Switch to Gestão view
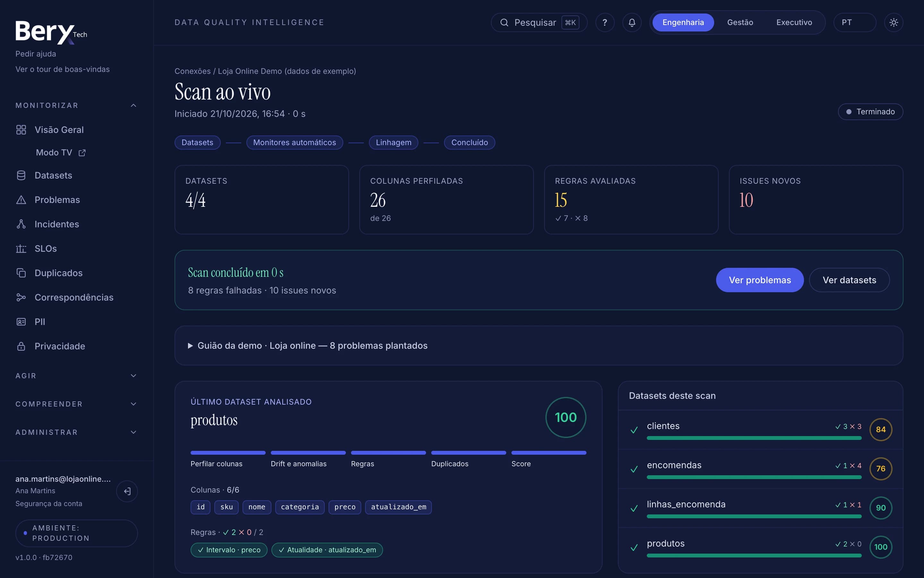 pyautogui.click(x=740, y=22)
